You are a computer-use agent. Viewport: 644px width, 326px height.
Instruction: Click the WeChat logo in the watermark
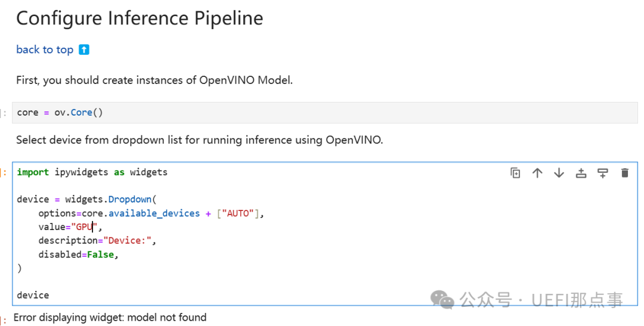pos(442,299)
